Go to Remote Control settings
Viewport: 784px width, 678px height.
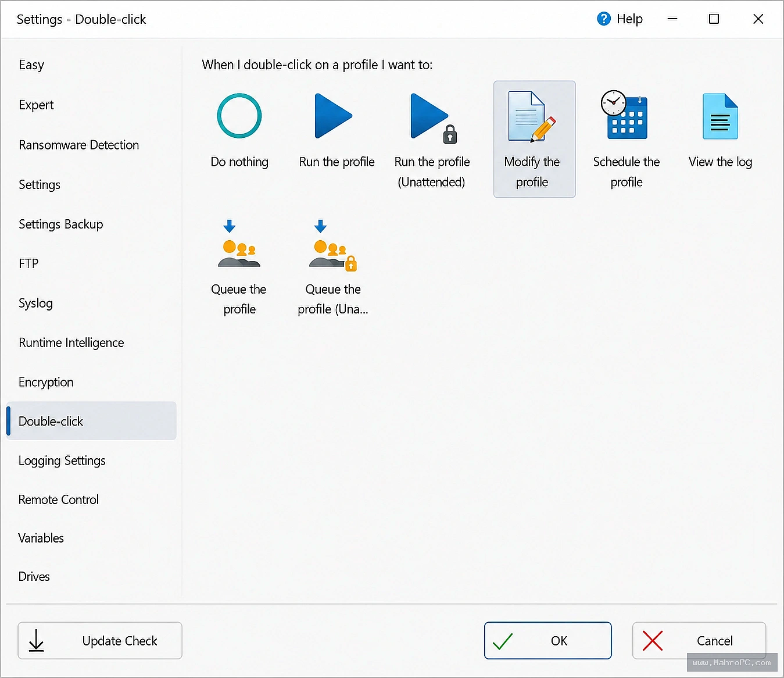[x=91, y=500]
